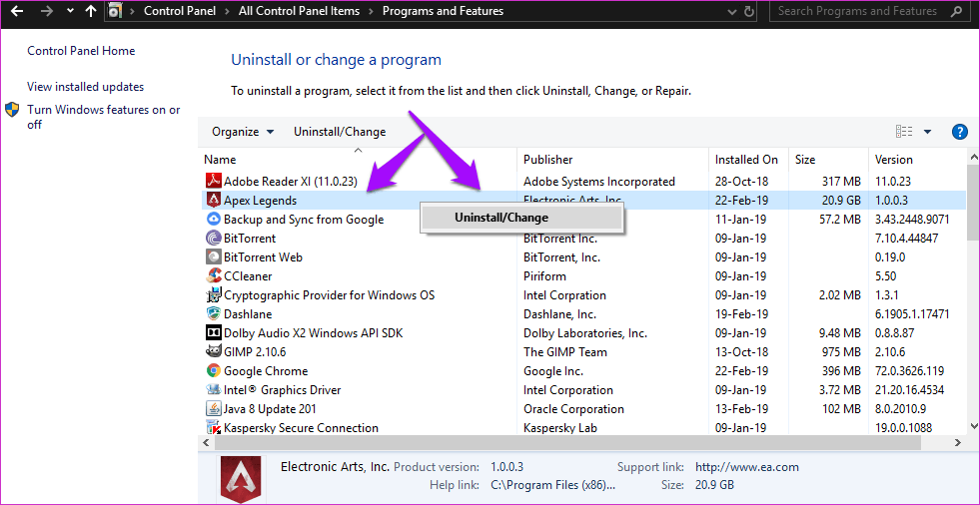
Task: Click the Apex Legends row icon
Action: [214, 201]
